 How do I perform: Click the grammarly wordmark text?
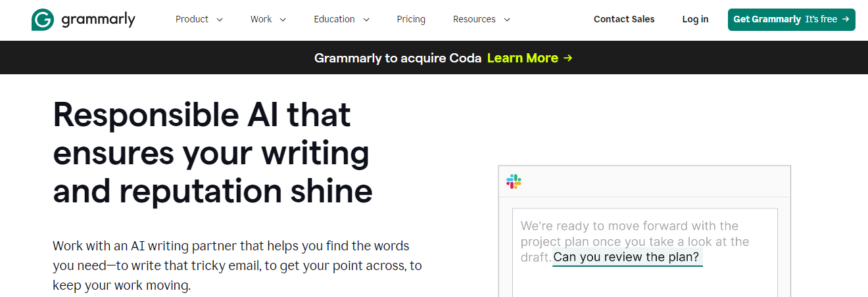click(98, 20)
